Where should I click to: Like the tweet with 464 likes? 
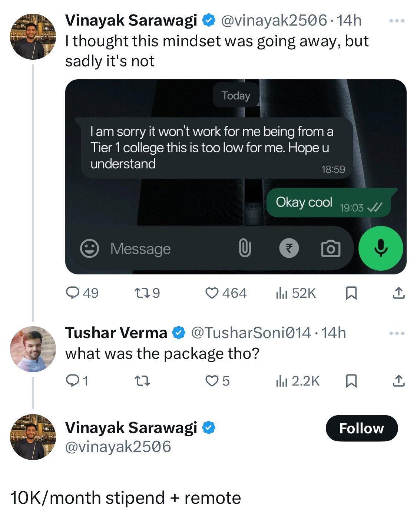coord(212,293)
